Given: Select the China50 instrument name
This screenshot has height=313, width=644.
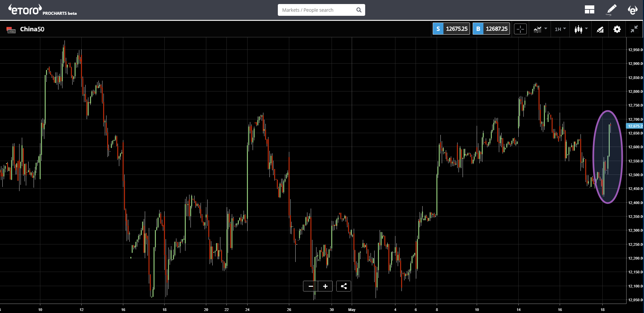Looking at the screenshot, I should click(32, 29).
